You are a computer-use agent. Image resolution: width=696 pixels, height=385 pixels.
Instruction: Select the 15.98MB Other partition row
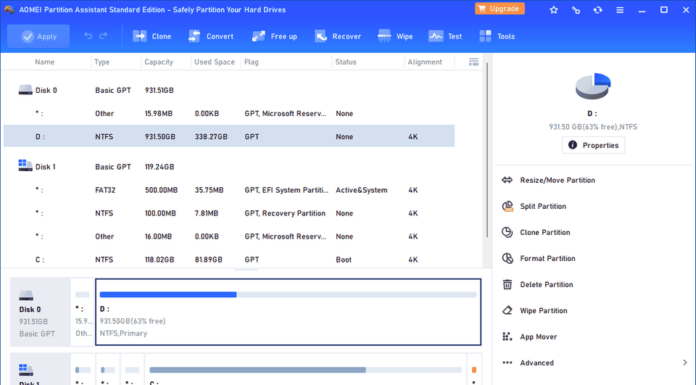click(229, 113)
